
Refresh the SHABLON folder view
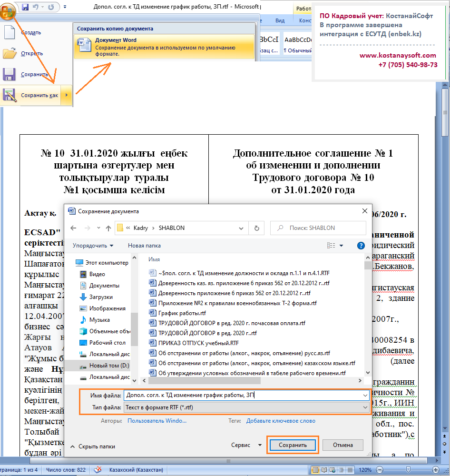tap(257, 228)
